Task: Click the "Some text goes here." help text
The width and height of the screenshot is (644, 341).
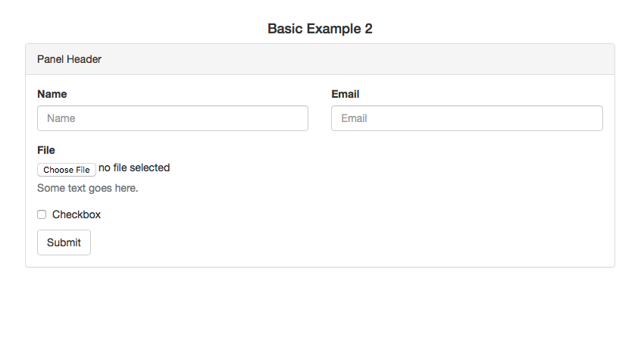Action: click(x=87, y=188)
